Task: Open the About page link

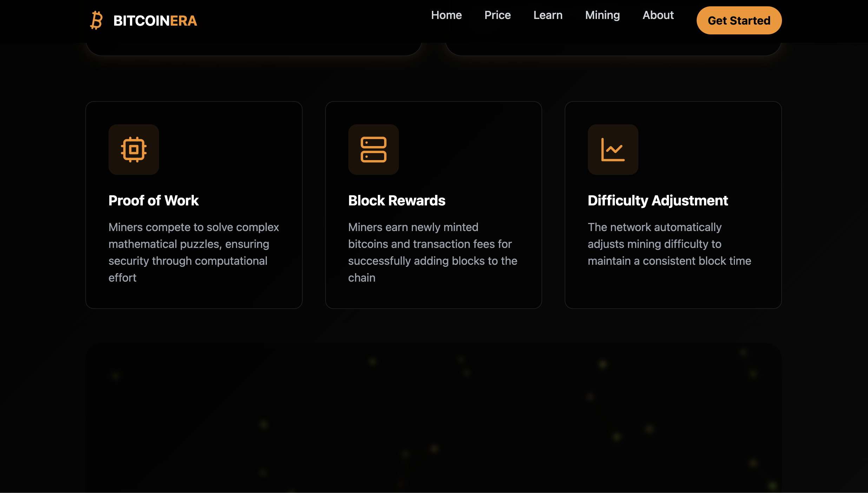Action: pos(658,15)
